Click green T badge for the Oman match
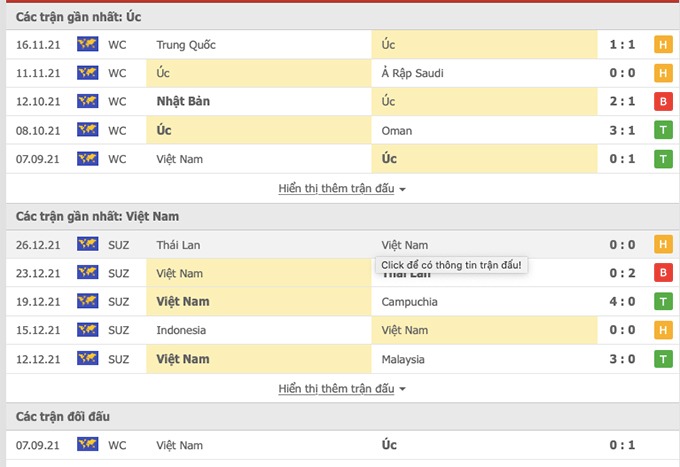 point(662,131)
